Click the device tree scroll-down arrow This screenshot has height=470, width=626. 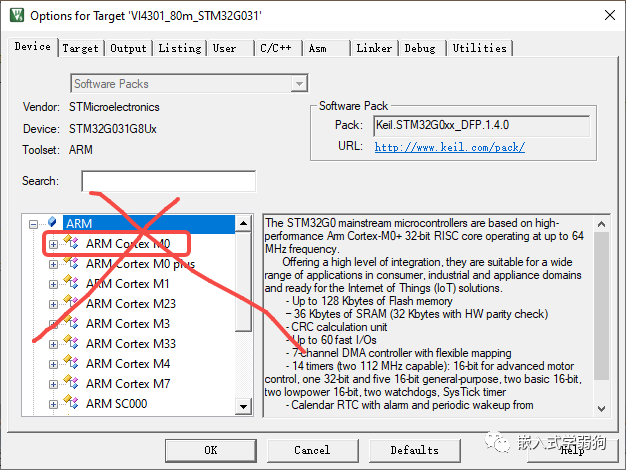[243, 407]
